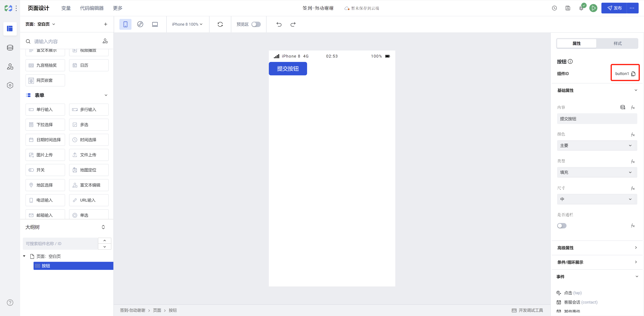Open the 颜色 主要 dropdown
644x316 pixels.
pos(597,145)
